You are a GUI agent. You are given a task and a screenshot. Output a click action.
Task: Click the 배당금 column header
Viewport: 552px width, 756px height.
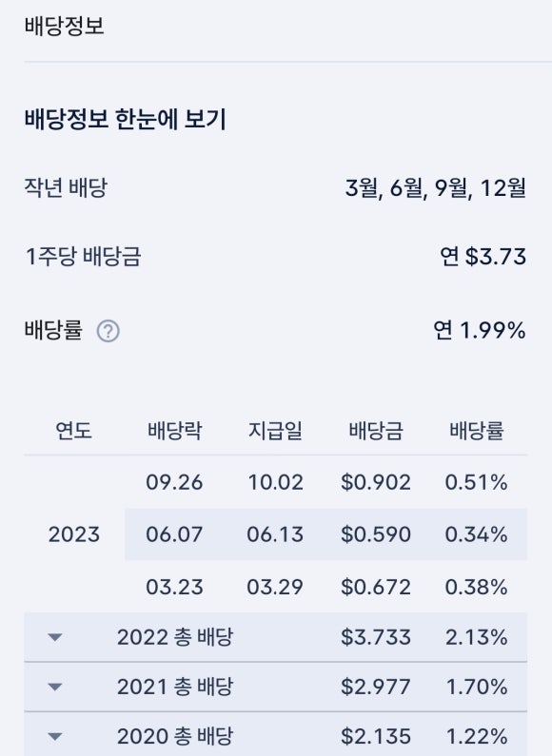pos(375,430)
